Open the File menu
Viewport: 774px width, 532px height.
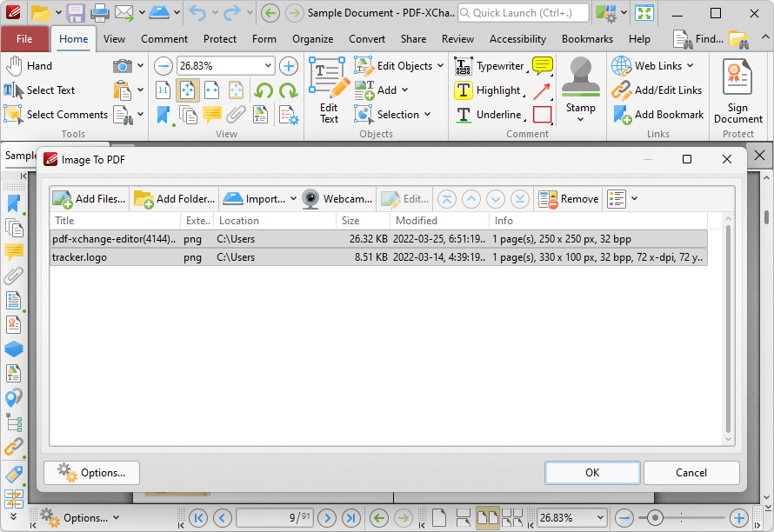click(24, 39)
